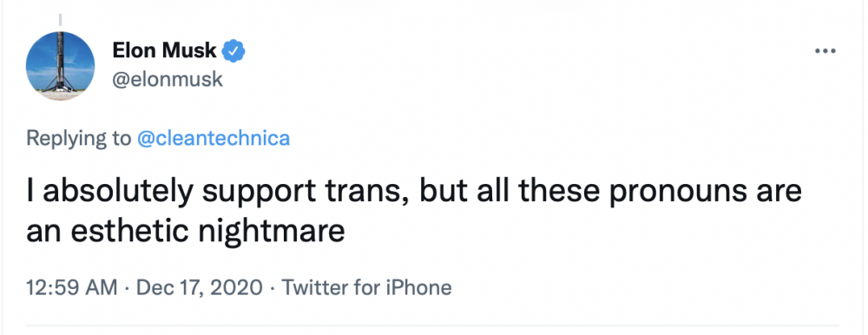Screen dimensions: 868x335
Task: Click the divider line below the timestamp
Action: (x=432, y=325)
